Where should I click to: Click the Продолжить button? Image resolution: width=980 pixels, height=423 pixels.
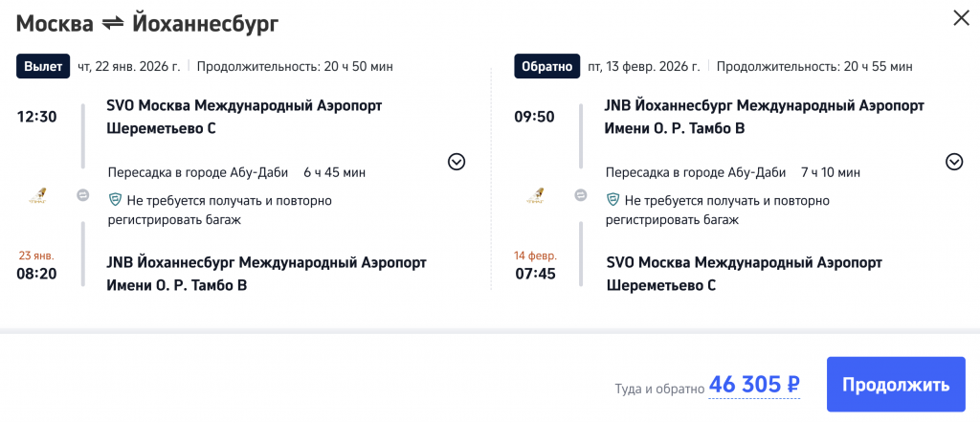click(896, 385)
